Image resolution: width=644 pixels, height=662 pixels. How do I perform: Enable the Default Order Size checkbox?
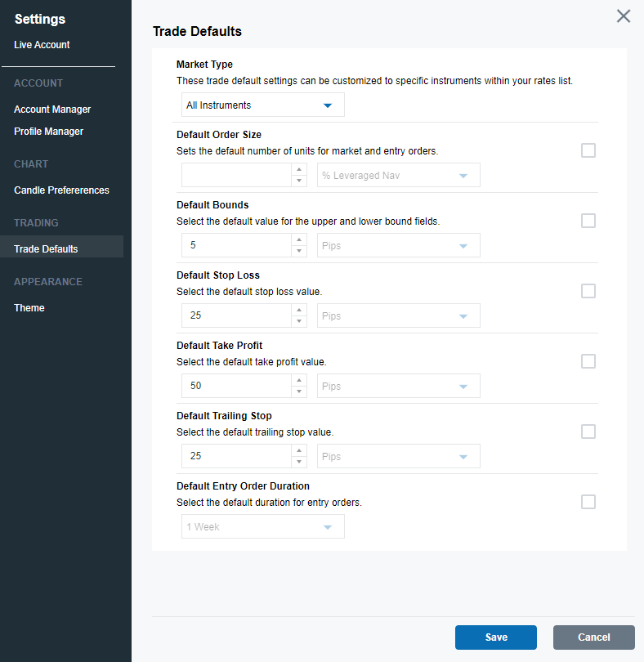588,150
